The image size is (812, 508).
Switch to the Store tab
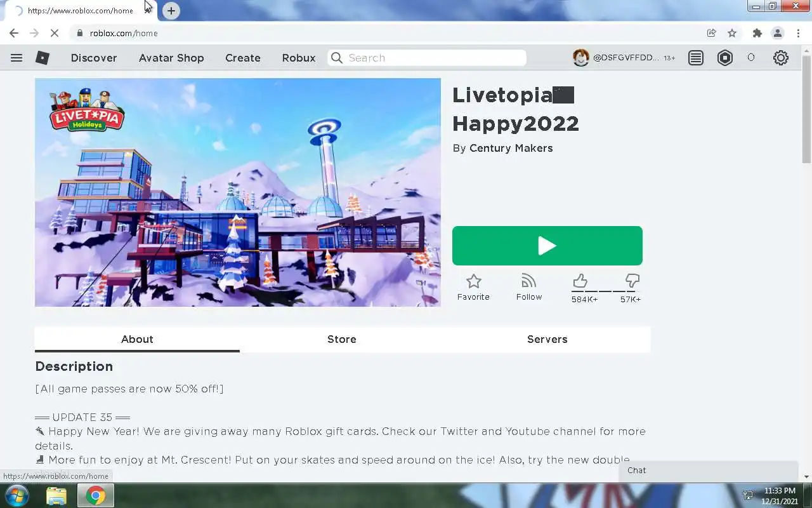pos(342,339)
